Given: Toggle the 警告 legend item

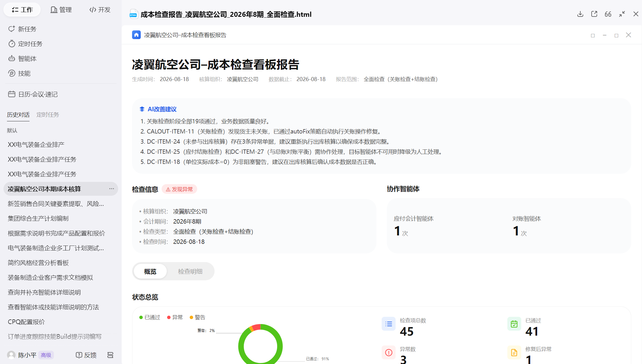Looking at the screenshot, I should [197, 317].
